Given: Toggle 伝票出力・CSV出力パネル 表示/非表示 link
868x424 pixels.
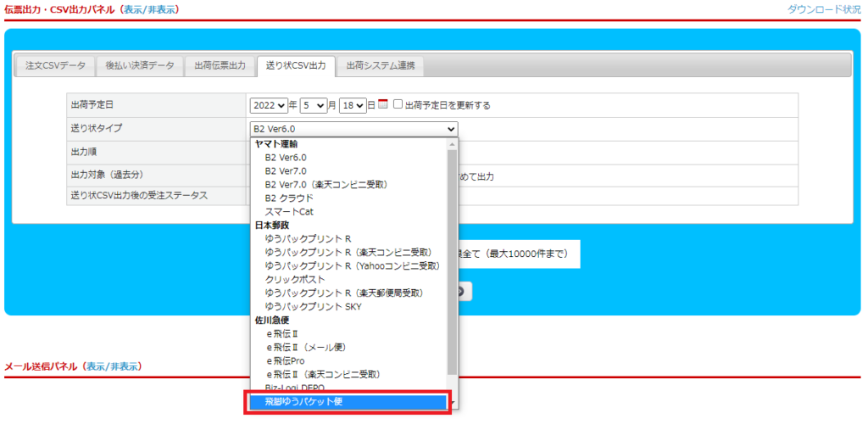Looking at the screenshot, I should click(151, 9).
